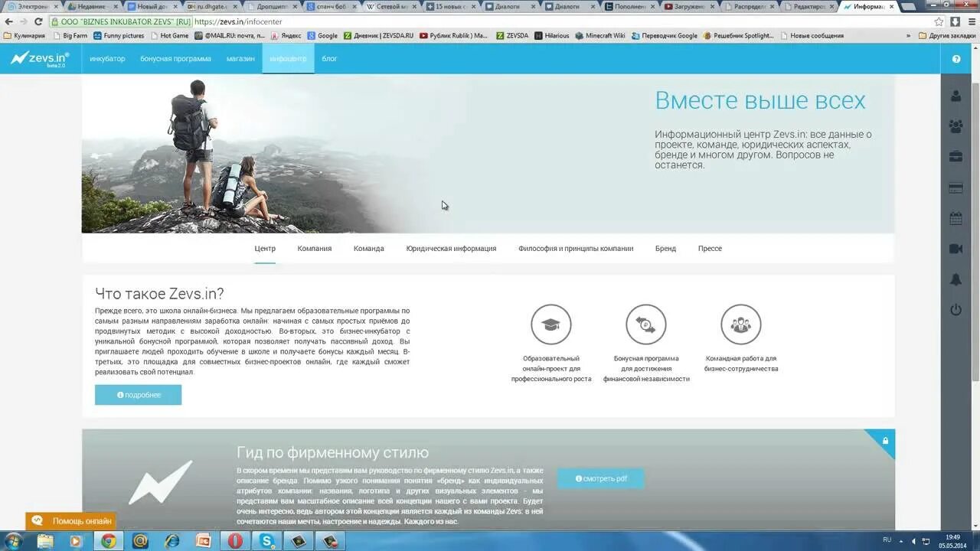Click the смотреть pdf button
Image resolution: width=980 pixels, height=551 pixels.
pyautogui.click(x=601, y=479)
